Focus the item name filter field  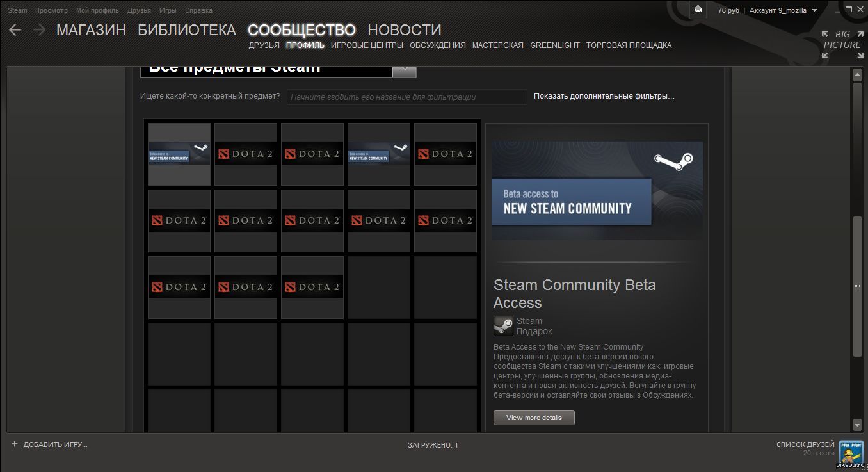tap(407, 97)
